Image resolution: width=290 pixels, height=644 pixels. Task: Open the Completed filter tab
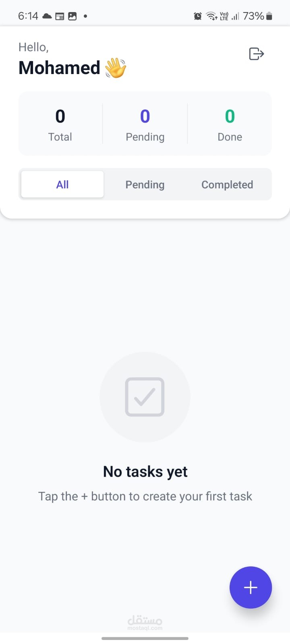coord(227,184)
